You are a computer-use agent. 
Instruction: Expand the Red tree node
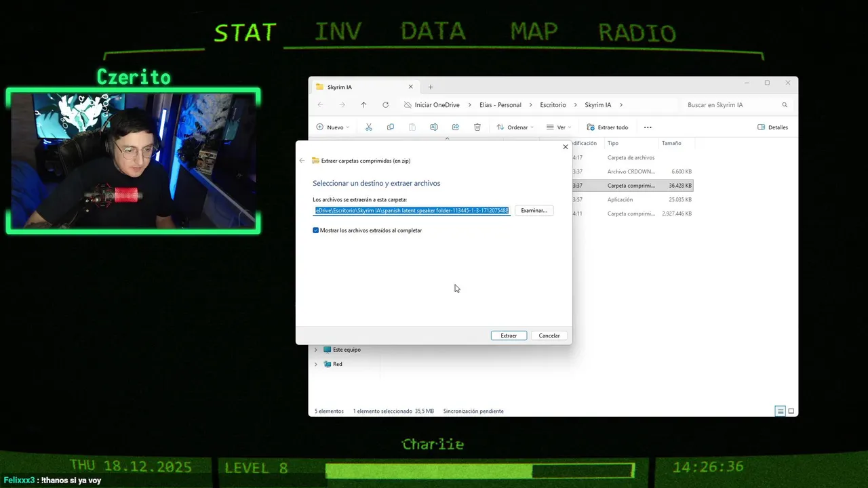[315, 364]
